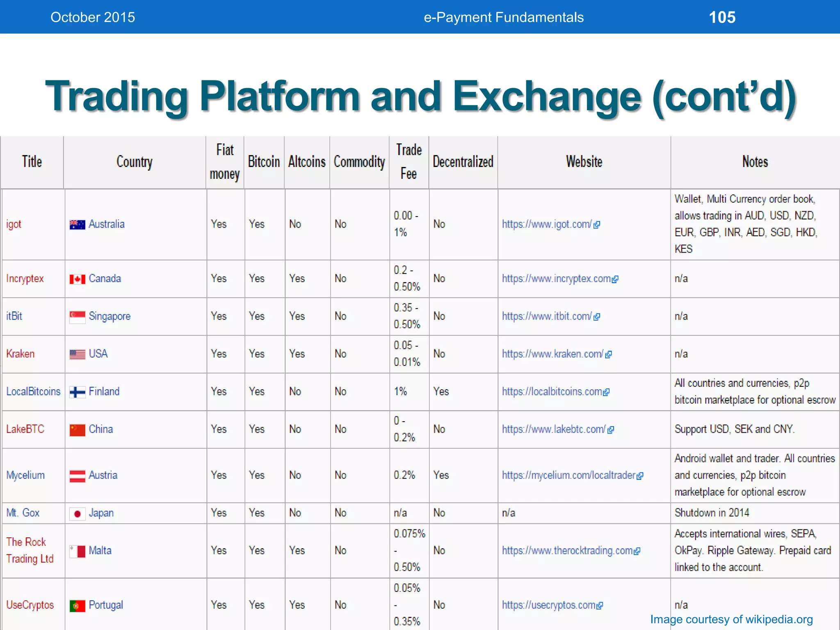Click the Finland flag icon
This screenshot has width=840, height=630.
coord(77,392)
